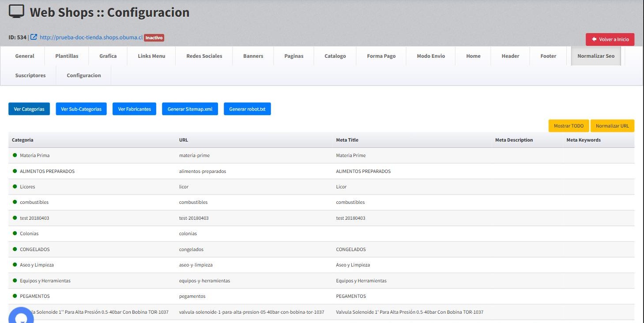The height and width of the screenshot is (323, 644).
Task: Open the Suscriptores tab
Action: pyautogui.click(x=30, y=75)
